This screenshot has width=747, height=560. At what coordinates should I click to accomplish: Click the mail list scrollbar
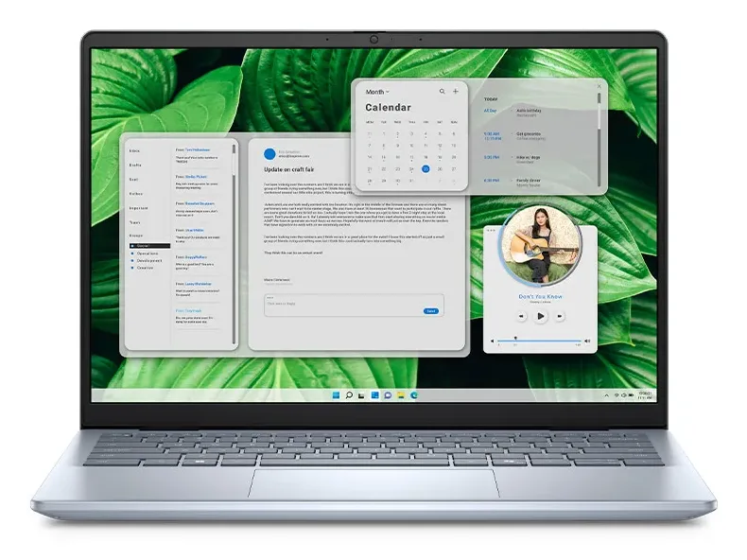pos(234,244)
